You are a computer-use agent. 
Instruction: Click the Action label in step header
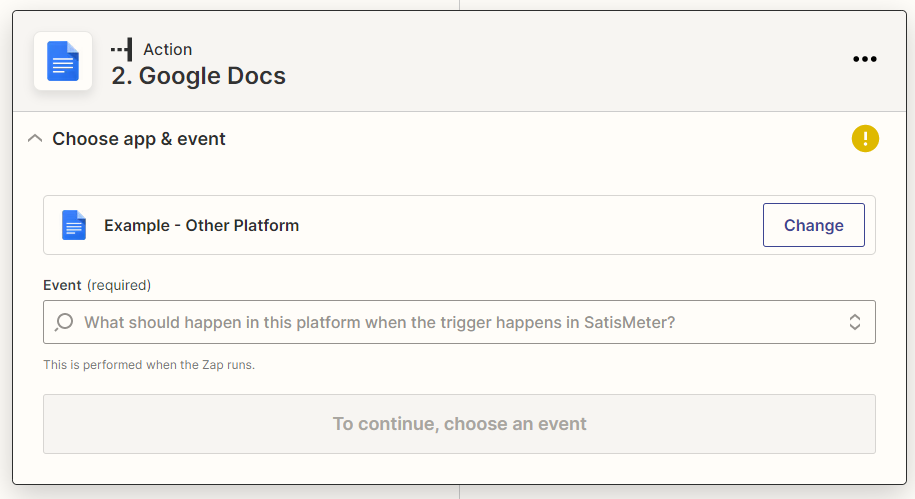(x=167, y=50)
